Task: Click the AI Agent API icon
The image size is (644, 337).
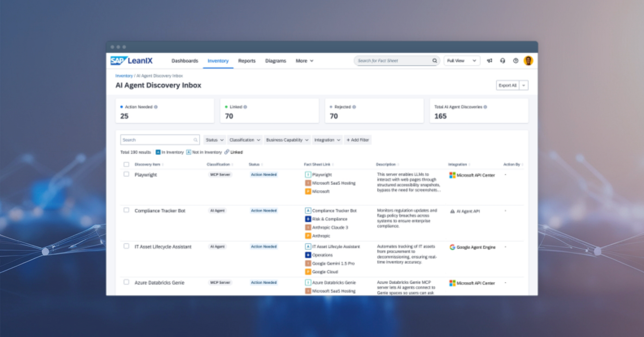Action: point(452,211)
